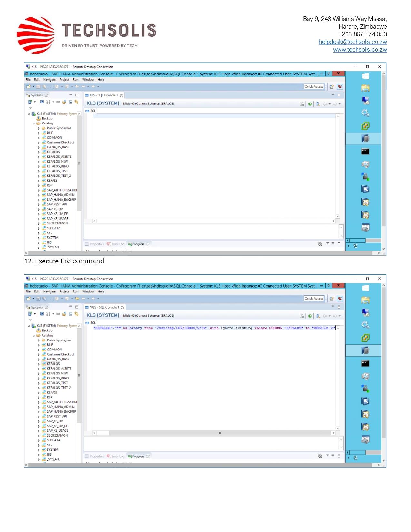Expand _SYS_AFL schema in lower screenshot tree
Image resolution: width=411 pixels, height=532 pixels.
pyautogui.click(x=39, y=459)
